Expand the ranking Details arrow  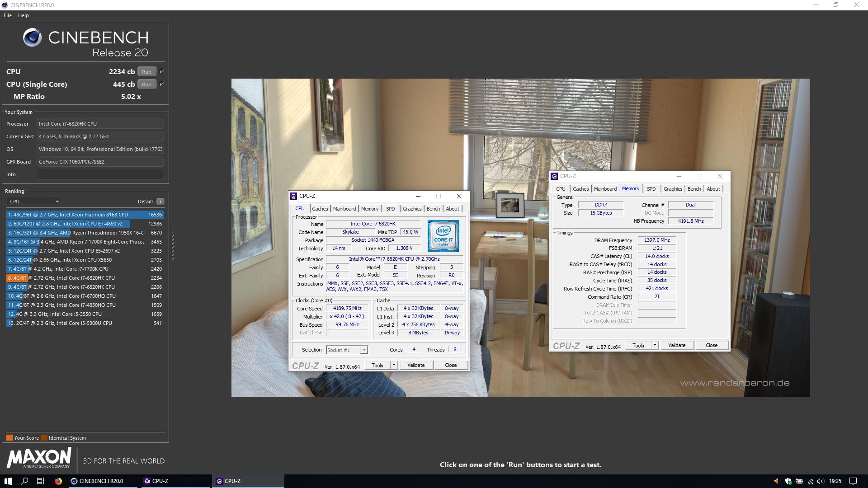[x=160, y=202]
